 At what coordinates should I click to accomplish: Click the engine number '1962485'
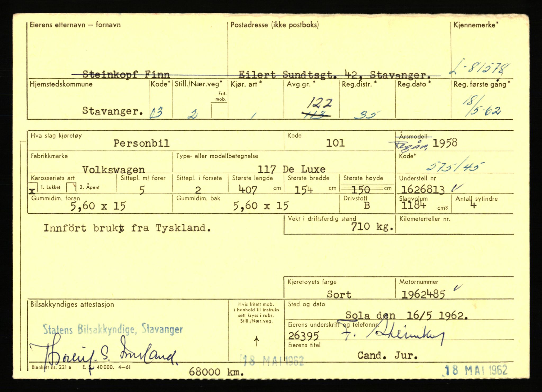[423, 294]
